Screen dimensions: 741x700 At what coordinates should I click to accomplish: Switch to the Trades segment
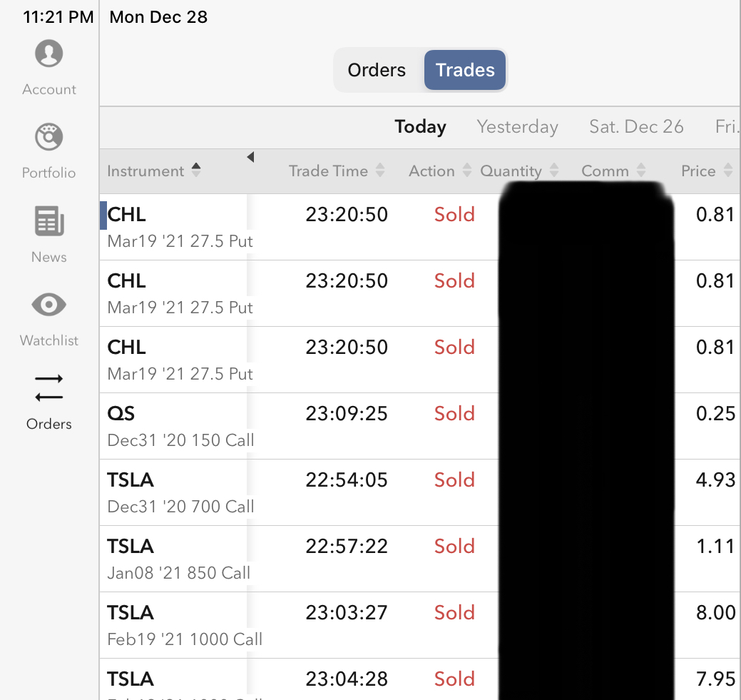pyautogui.click(x=465, y=70)
